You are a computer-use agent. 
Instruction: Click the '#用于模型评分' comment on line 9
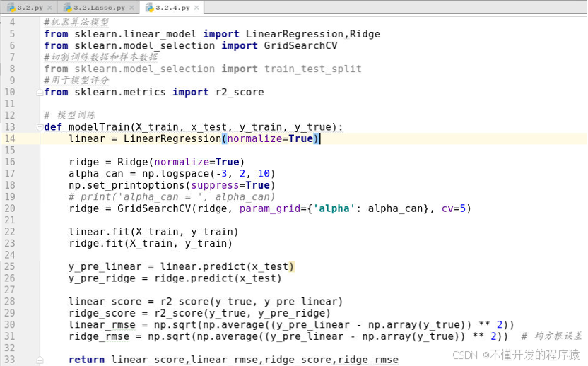[76, 81]
